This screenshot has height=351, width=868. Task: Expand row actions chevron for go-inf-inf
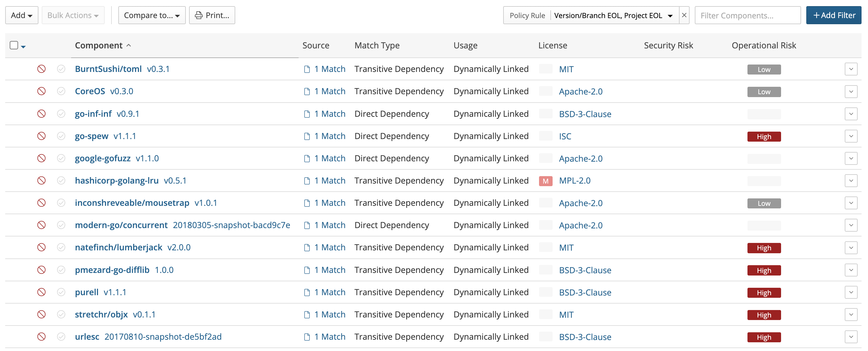click(x=851, y=114)
